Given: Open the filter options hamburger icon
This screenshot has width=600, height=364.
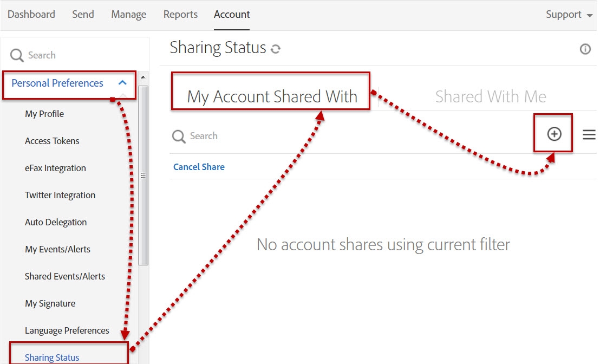Looking at the screenshot, I should 589,135.
